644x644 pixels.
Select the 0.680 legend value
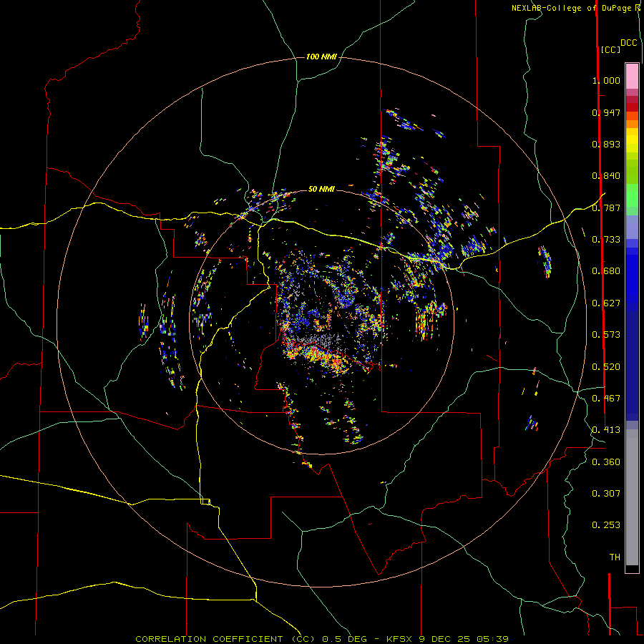(606, 271)
